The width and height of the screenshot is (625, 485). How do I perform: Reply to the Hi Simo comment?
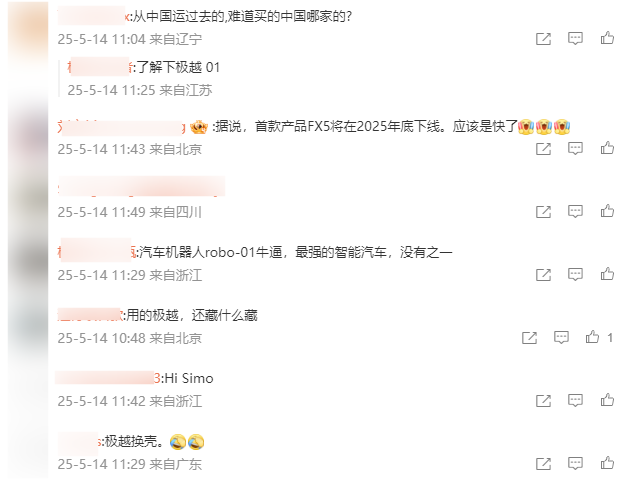point(575,400)
